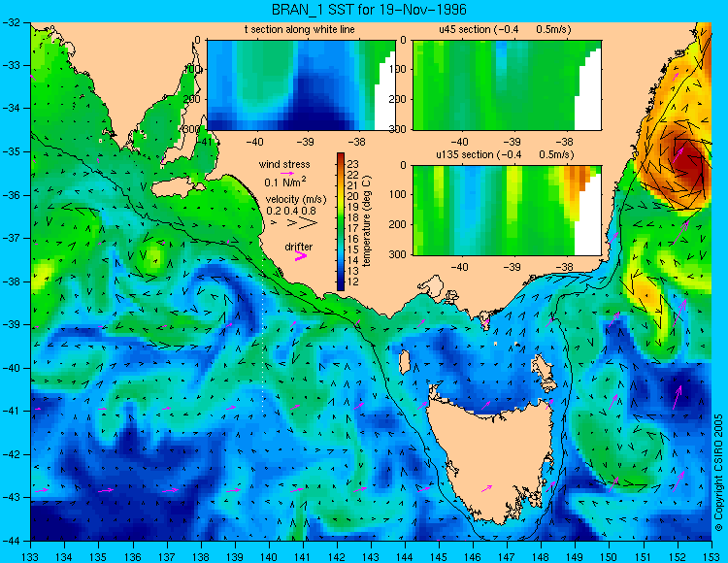The image size is (728, 563).
Task: Click the 'u45 section (-0.4 0.5m/s)' label
Action: 505,30
